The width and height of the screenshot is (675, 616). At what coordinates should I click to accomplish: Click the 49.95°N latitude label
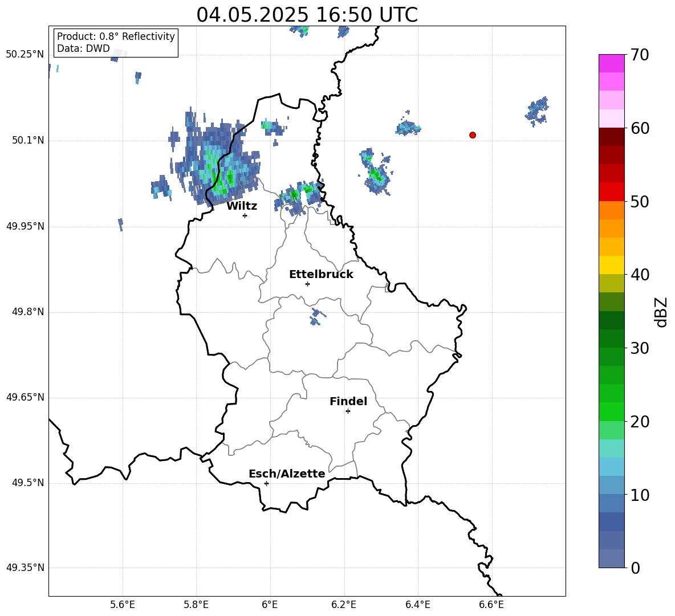pos(25,226)
